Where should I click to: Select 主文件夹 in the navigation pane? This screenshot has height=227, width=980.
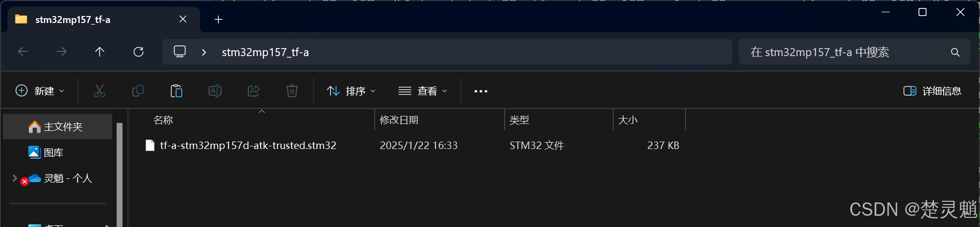click(58, 127)
